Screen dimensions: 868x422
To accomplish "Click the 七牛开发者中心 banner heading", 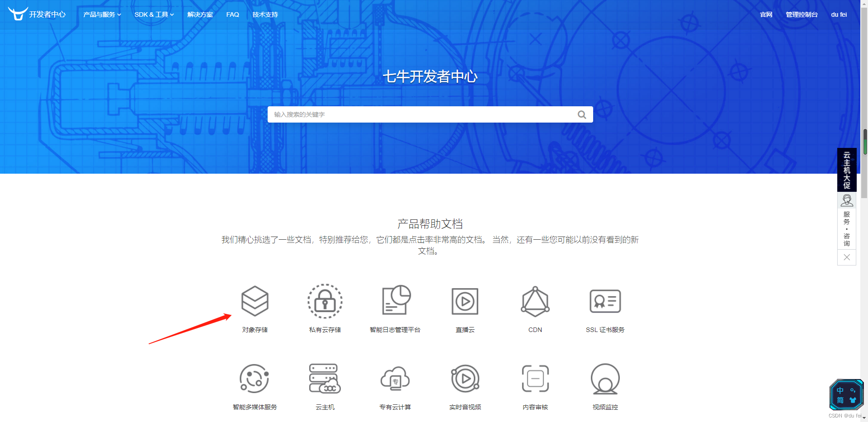I will [x=430, y=76].
